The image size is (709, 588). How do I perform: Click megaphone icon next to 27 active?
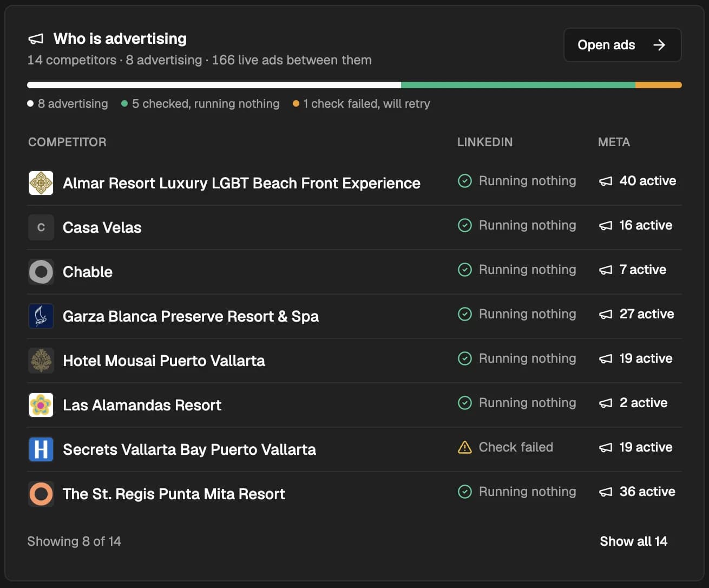pyautogui.click(x=606, y=314)
